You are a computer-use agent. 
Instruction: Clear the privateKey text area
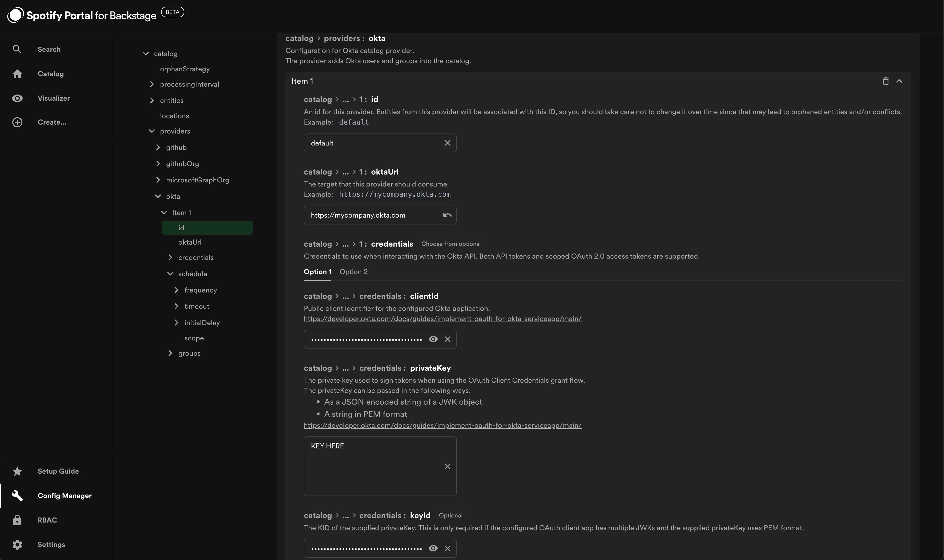pyautogui.click(x=447, y=466)
